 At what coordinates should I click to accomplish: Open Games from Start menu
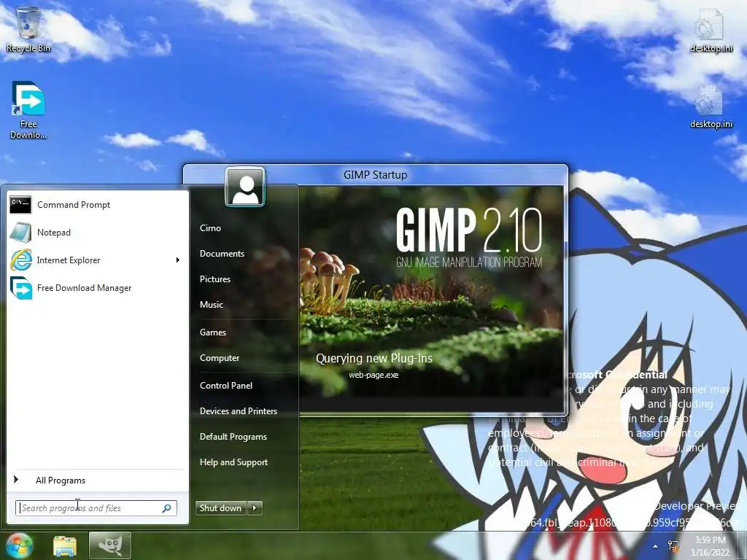212,332
